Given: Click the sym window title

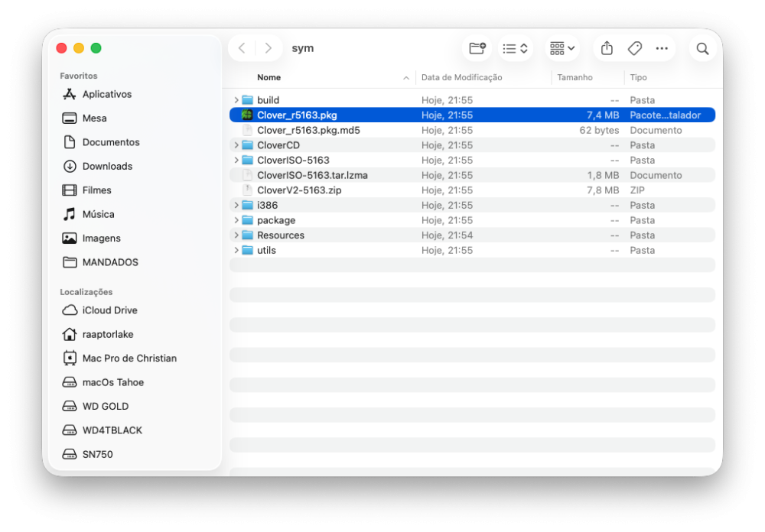Looking at the screenshot, I should tap(302, 48).
